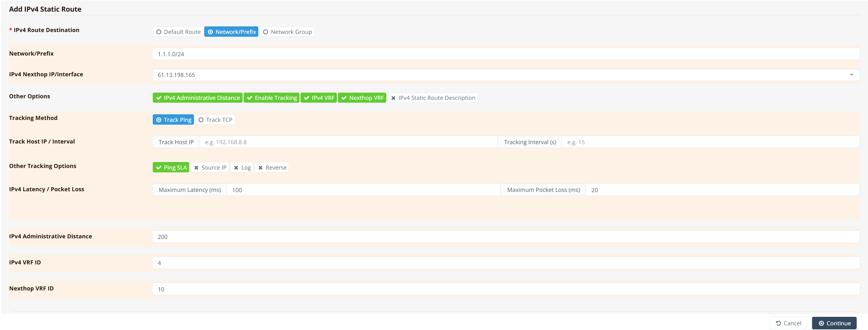Turn on the Log tracking option

242,167
